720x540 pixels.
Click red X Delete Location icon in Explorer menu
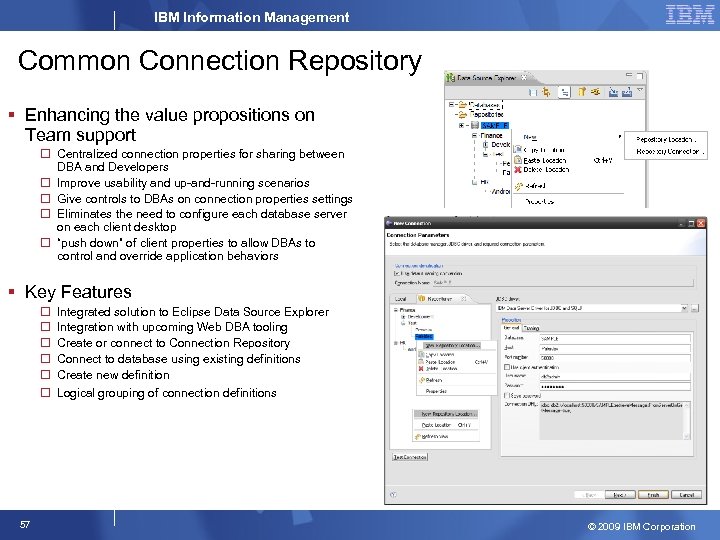point(518,169)
